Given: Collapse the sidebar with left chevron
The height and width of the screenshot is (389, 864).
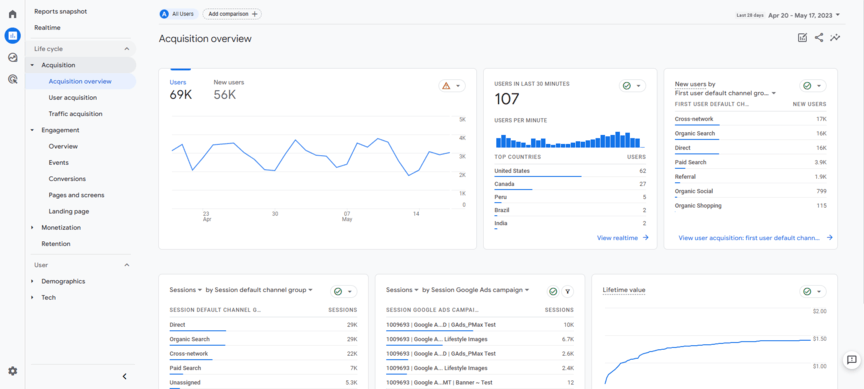Looking at the screenshot, I should pyautogui.click(x=125, y=376).
